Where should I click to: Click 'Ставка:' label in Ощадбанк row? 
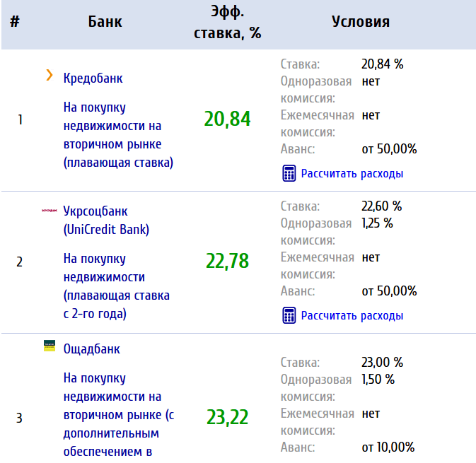(x=300, y=362)
